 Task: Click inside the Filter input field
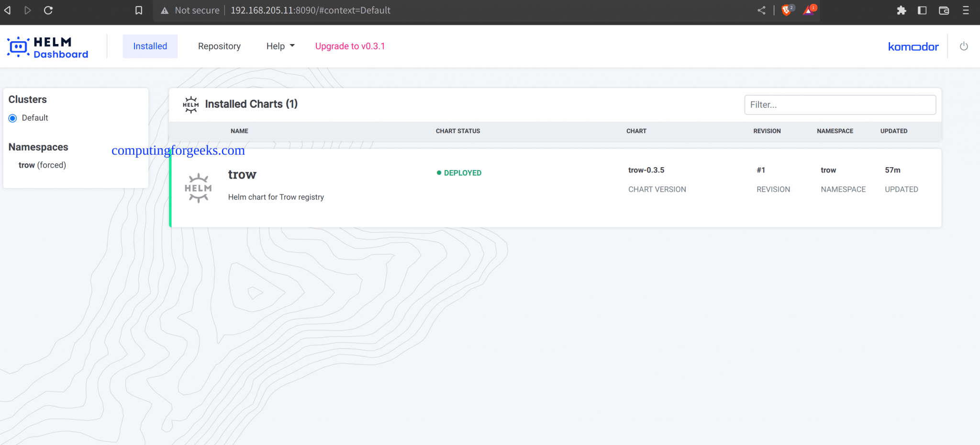coord(839,104)
